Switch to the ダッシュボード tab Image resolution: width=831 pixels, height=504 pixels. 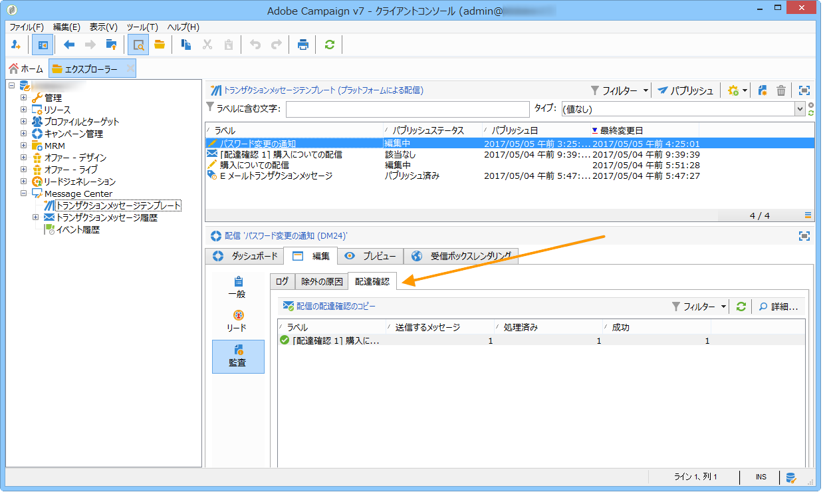pyautogui.click(x=245, y=256)
